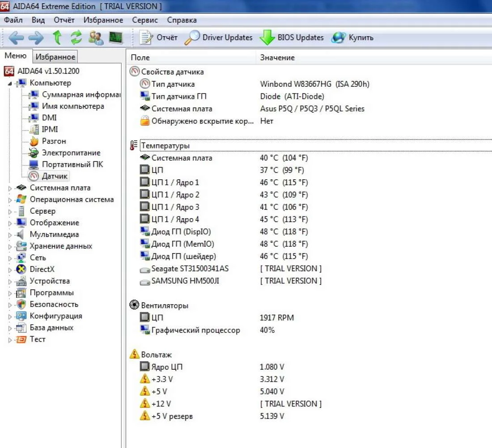Screen dimensions: 492x448
Task: Click the Поле column header
Action: tap(192, 57)
